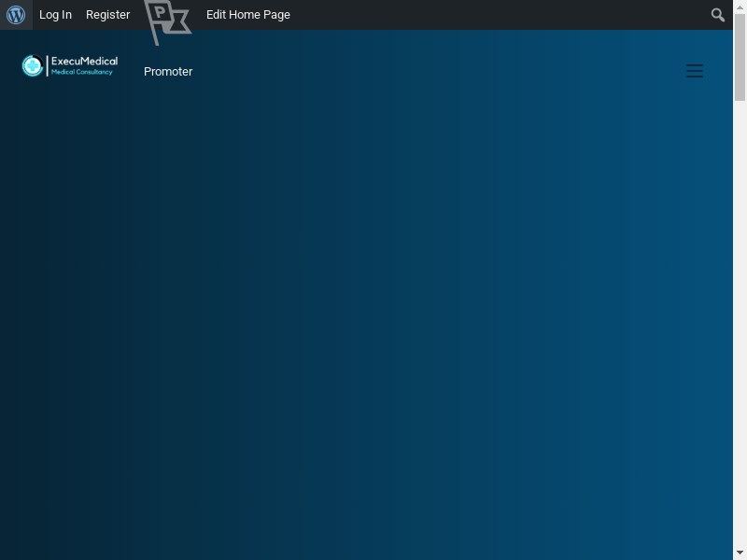Click the ExecuMedical wordmark text

[x=84, y=62]
